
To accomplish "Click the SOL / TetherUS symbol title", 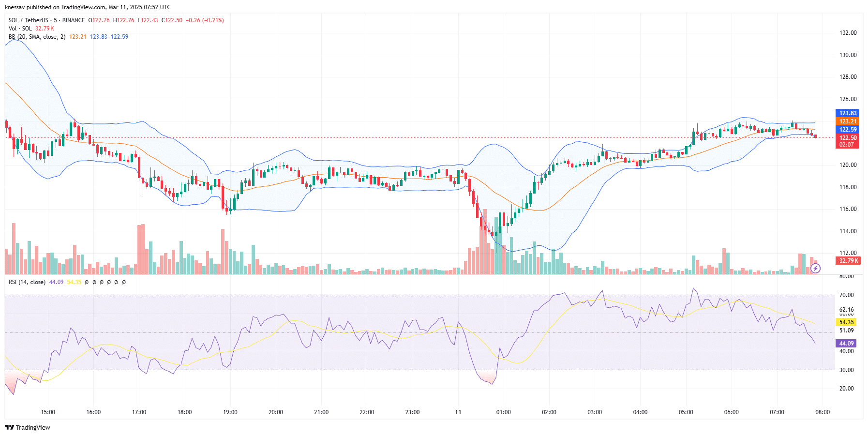I will click(29, 20).
